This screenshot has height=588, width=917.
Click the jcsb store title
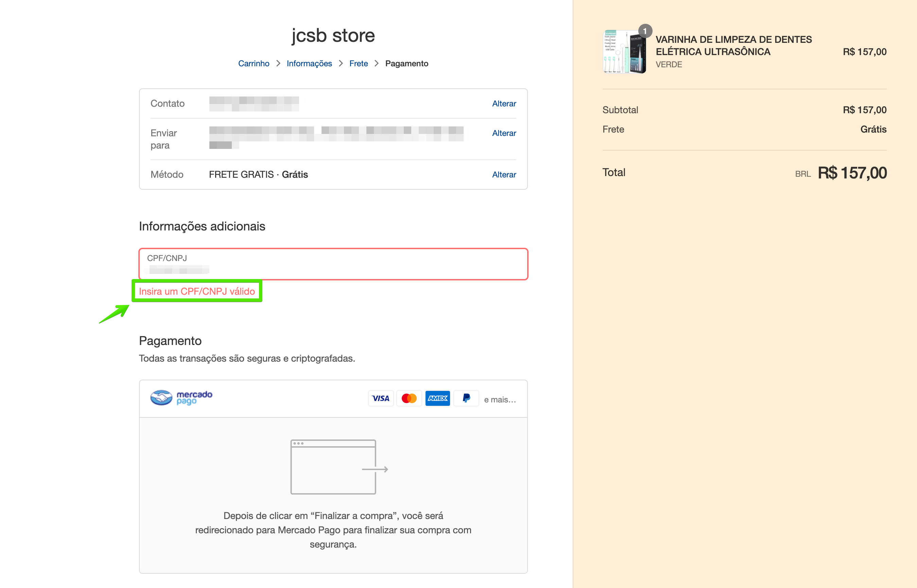[333, 35]
